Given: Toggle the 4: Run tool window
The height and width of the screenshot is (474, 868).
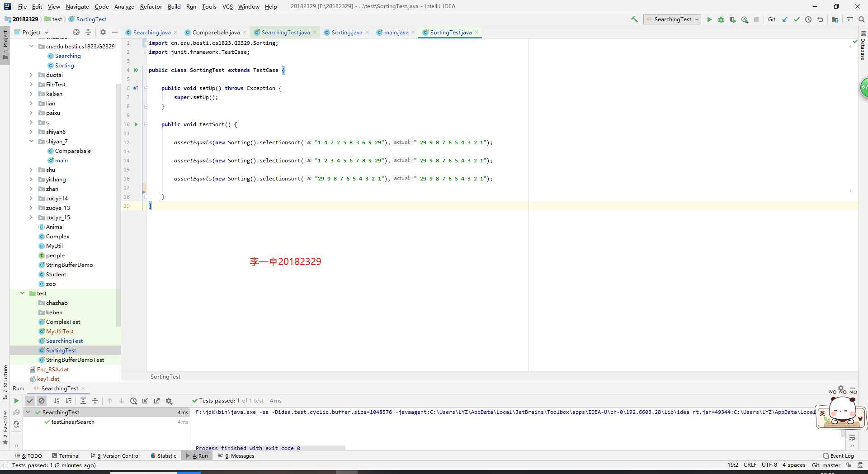Looking at the screenshot, I should (197, 456).
